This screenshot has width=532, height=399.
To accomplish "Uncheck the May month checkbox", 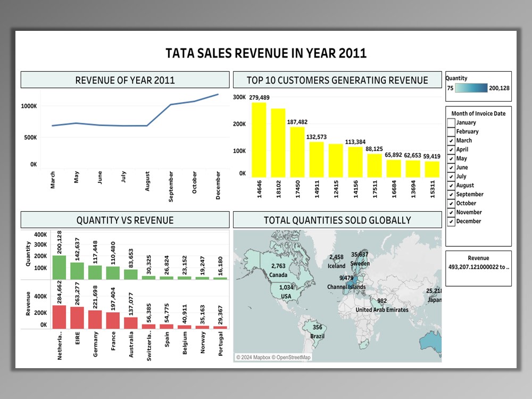I will click(451, 159).
